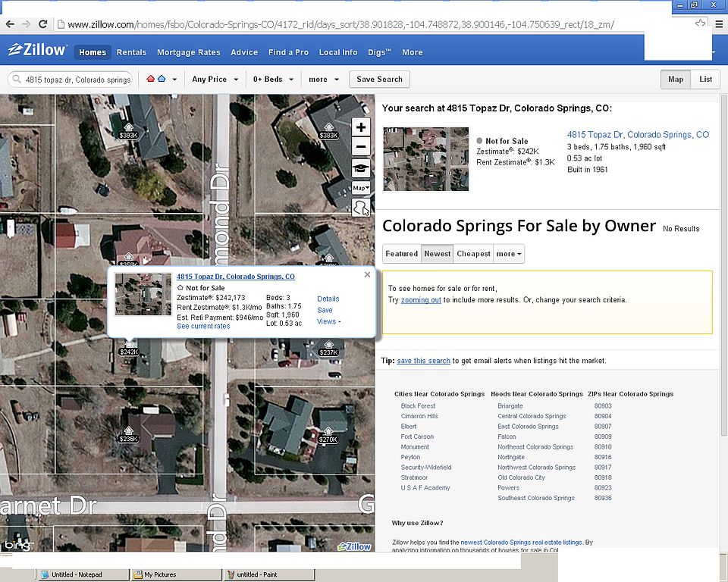Expand the more sort options dropdown
728x582 pixels.
(509, 254)
